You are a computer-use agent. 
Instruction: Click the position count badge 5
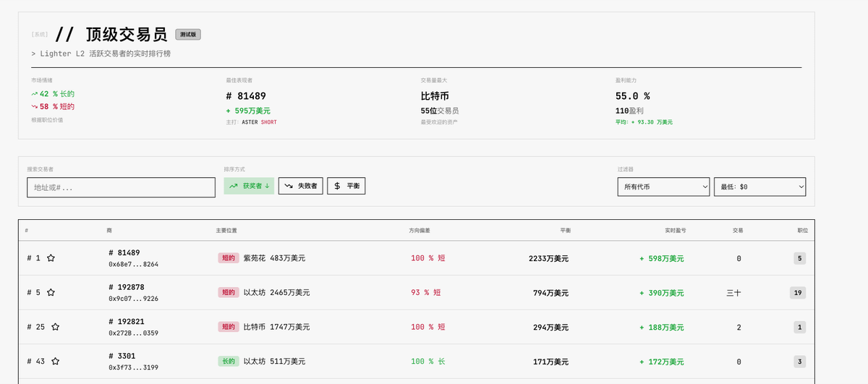pyautogui.click(x=799, y=258)
